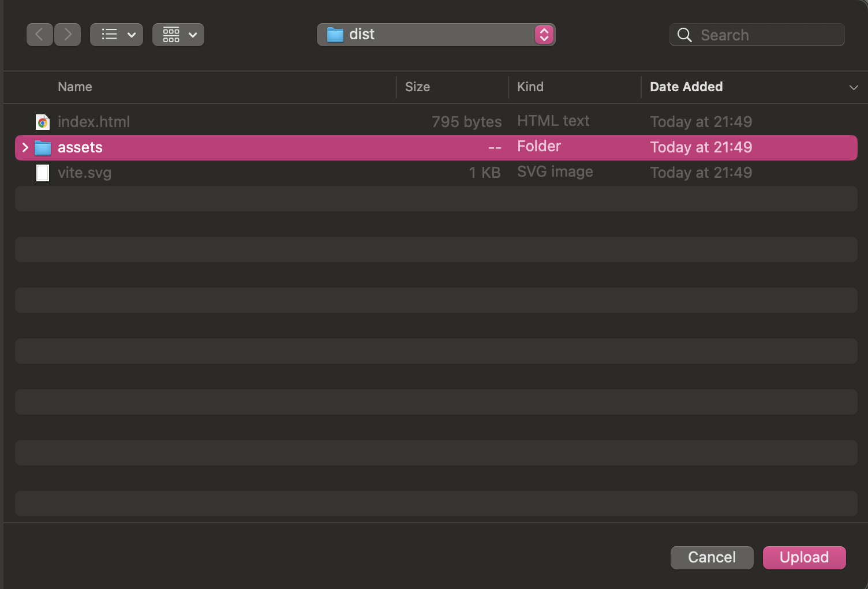Open the grouping options dropdown chevron

point(193,35)
